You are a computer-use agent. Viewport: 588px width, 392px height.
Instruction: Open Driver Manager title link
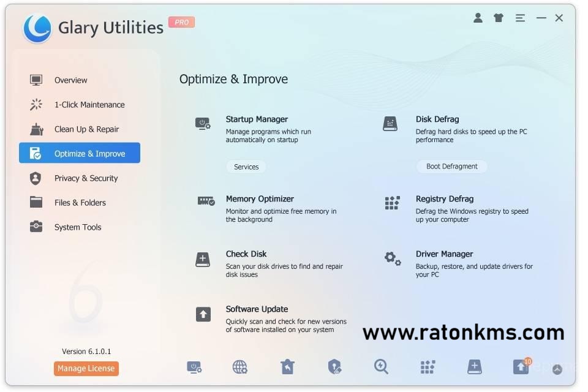(444, 254)
